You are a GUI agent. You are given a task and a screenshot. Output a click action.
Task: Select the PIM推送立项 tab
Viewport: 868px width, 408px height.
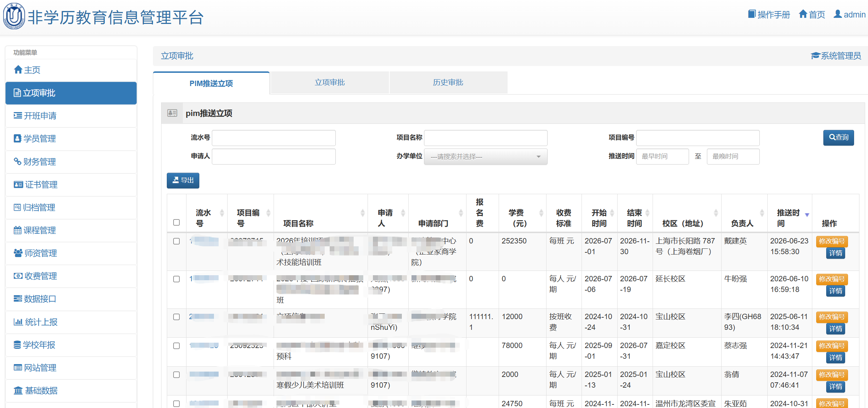pyautogui.click(x=211, y=83)
